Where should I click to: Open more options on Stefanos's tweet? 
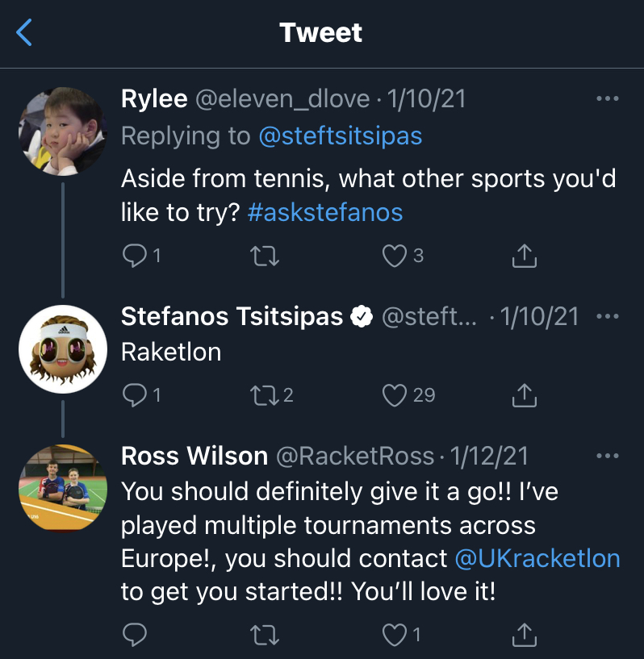point(606,317)
